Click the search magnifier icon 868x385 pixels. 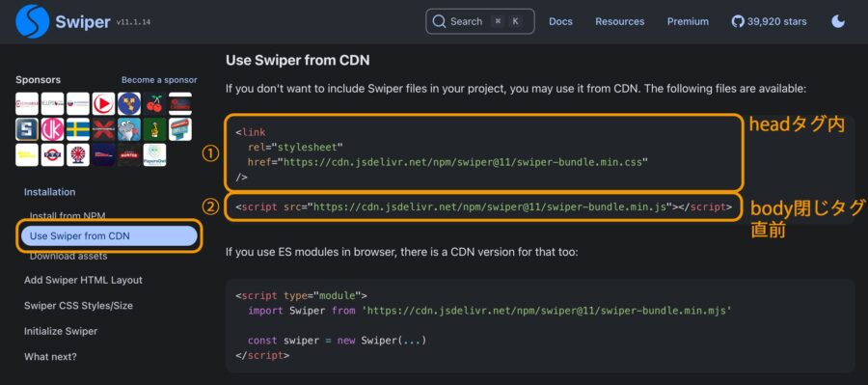[439, 21]
